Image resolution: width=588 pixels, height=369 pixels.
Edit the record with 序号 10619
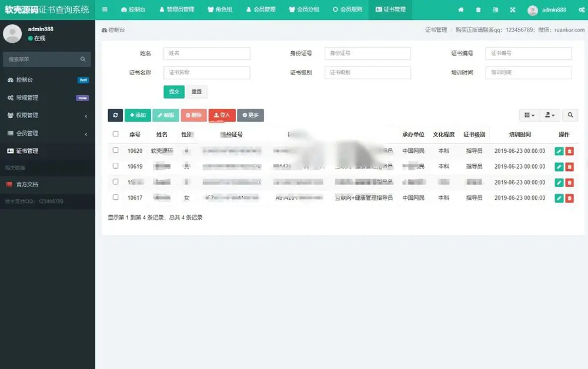click(x=559, y=167)
